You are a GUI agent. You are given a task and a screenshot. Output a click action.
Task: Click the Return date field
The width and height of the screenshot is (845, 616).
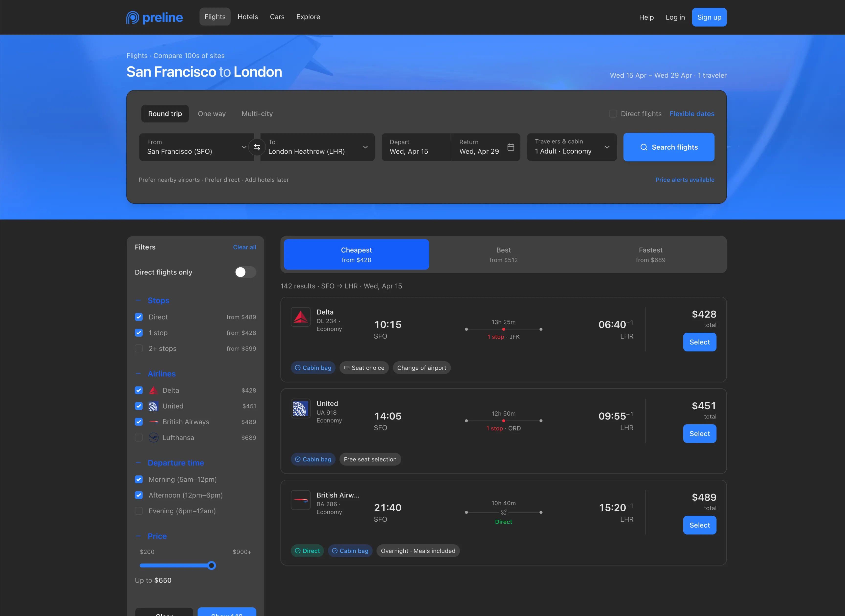point(486,147)
